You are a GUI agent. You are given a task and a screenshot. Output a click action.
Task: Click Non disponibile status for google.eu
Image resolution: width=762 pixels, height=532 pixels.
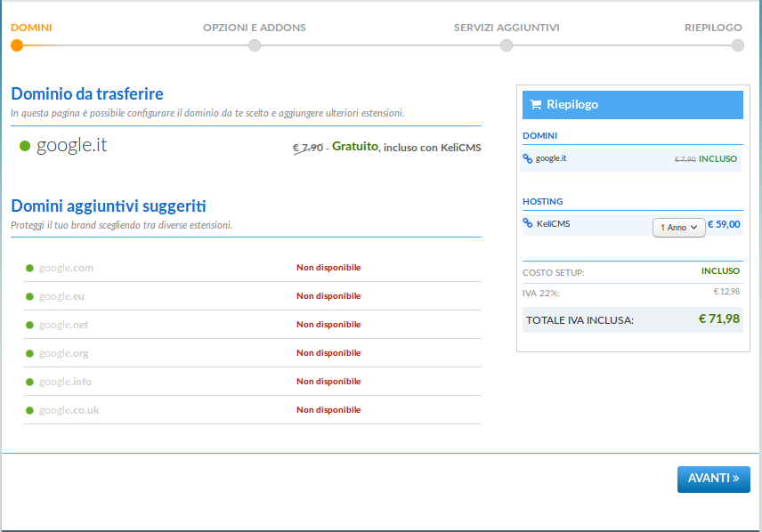click(x=328, y=296)
